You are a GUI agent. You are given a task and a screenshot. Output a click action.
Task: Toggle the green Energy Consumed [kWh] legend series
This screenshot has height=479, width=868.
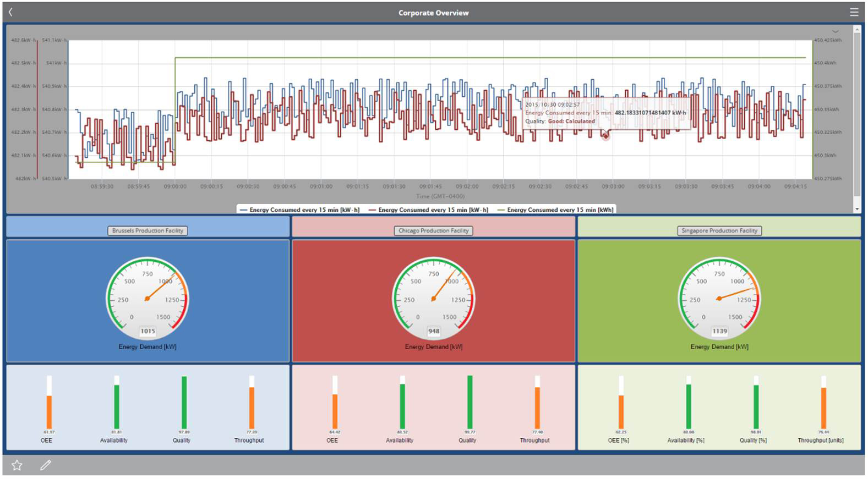pyautogui.click(x=555, y=210)
